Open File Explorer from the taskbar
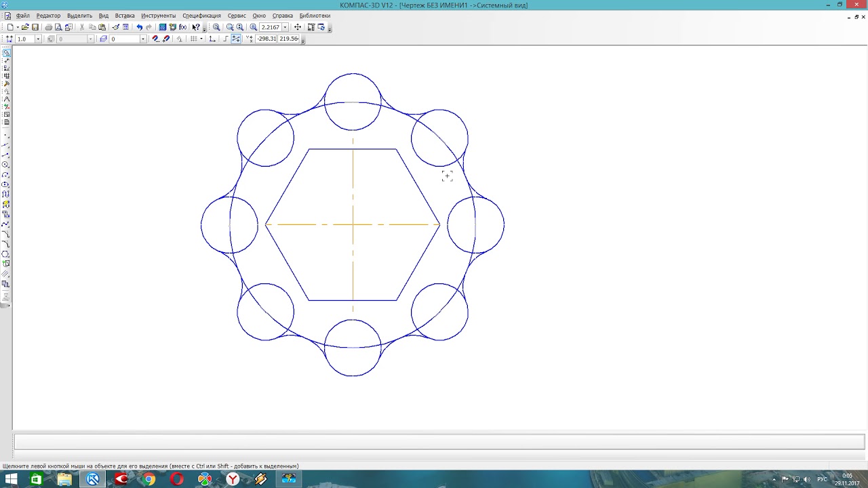868x488 pixels. (x=64, y=479)
